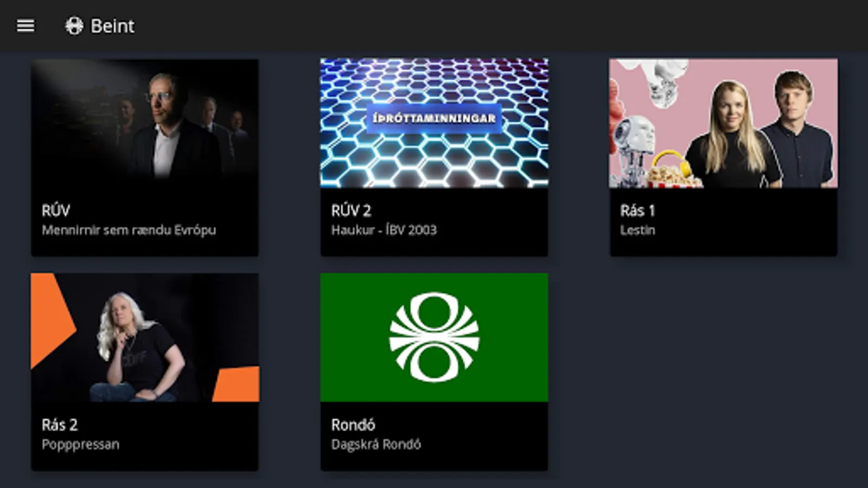The width and height of the screenshot is (868, 488).
Task: Click the green Rondó logo image
Action: [x=434, y=337]
